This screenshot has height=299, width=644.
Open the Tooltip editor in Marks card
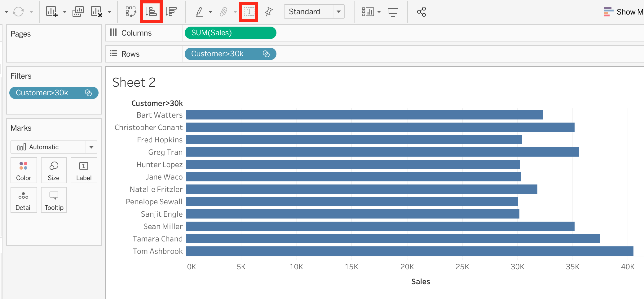tap(54, 200)
